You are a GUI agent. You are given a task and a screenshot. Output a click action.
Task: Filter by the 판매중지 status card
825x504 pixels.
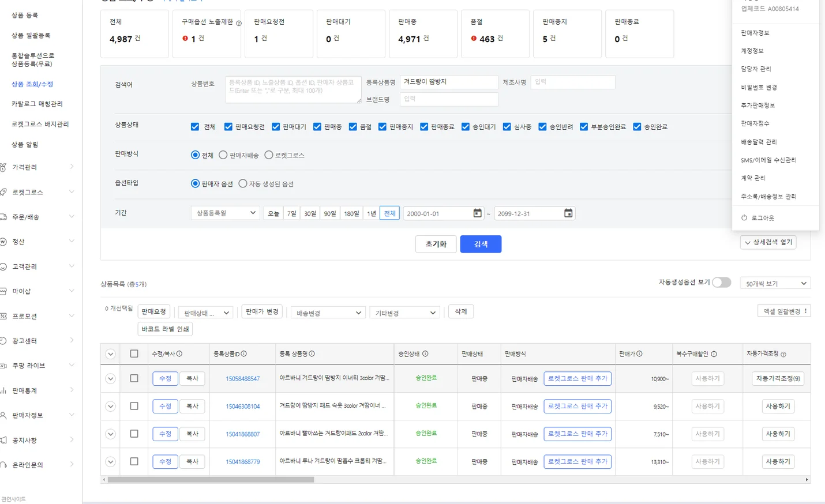tap(568, 33)
